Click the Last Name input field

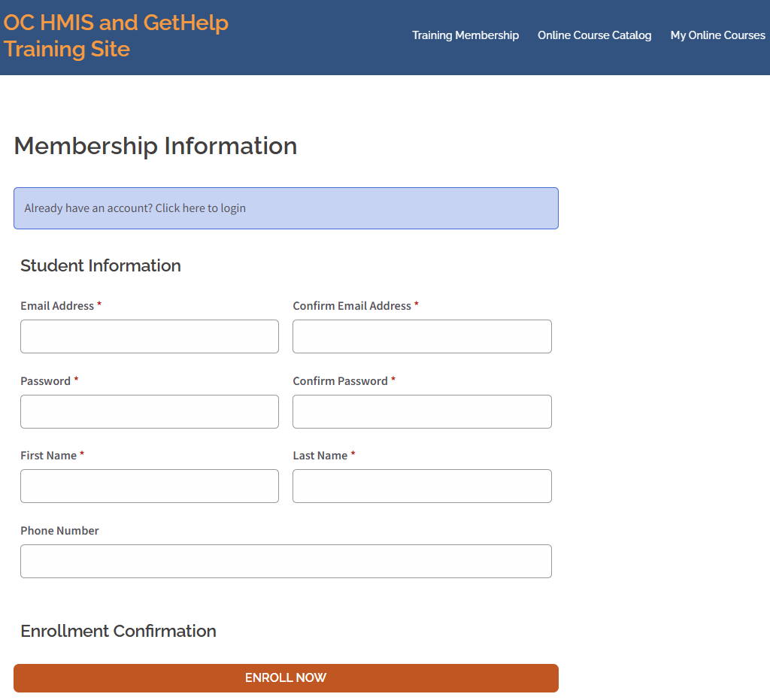point(422,486)
